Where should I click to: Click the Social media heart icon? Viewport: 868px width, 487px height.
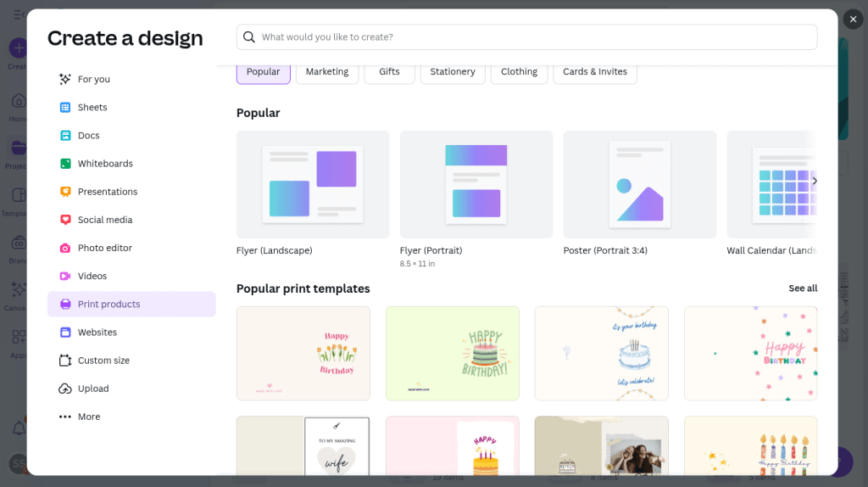64,220
